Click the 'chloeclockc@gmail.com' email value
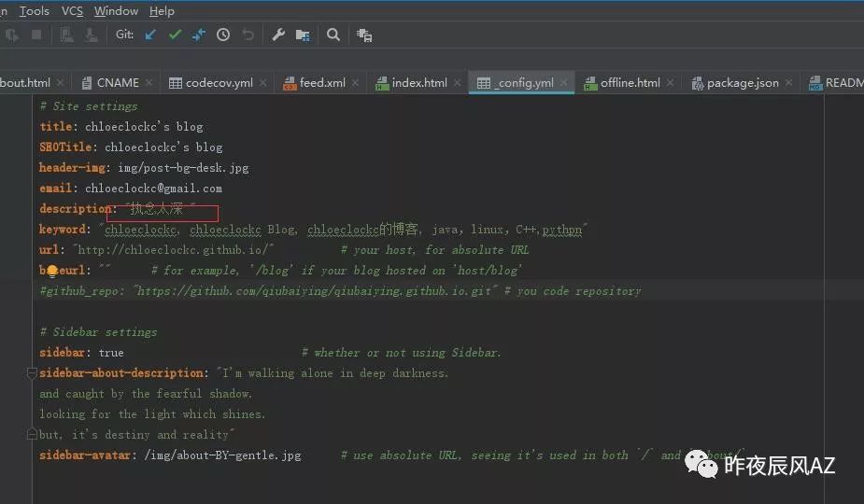Image resolution: width=864 pixels, height=504 pixels. click(153, 189)
